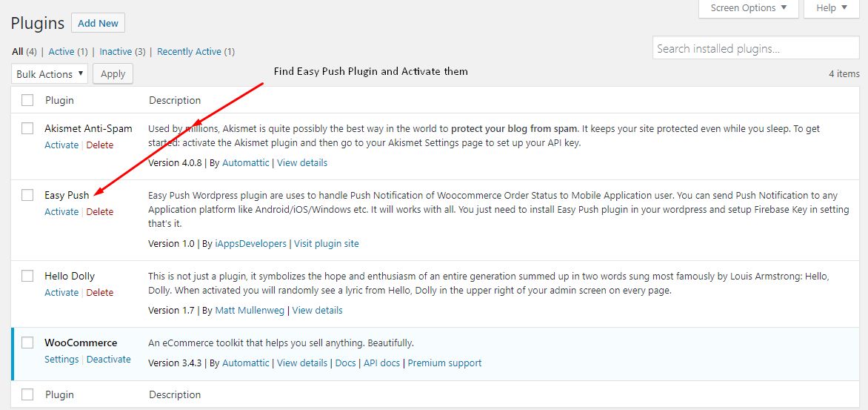This screenshot has width=868, height=410.
Task: Click the Description column header at top
Action: tap(175, 100)
